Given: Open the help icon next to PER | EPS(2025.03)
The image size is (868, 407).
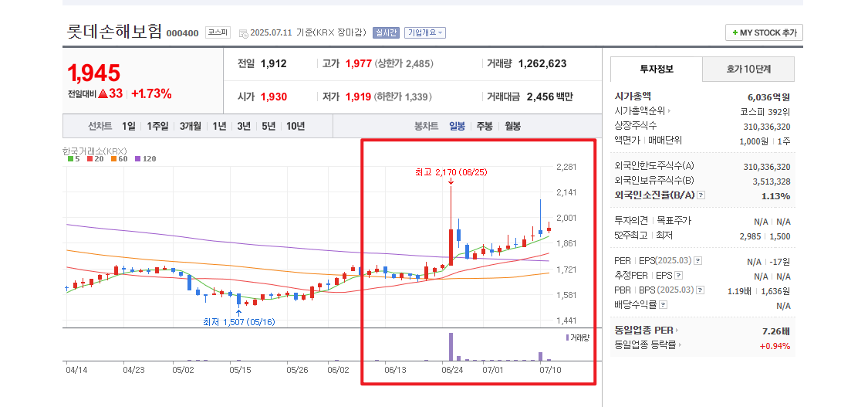Looking at the screenshot, I should [x=698, y=260].
